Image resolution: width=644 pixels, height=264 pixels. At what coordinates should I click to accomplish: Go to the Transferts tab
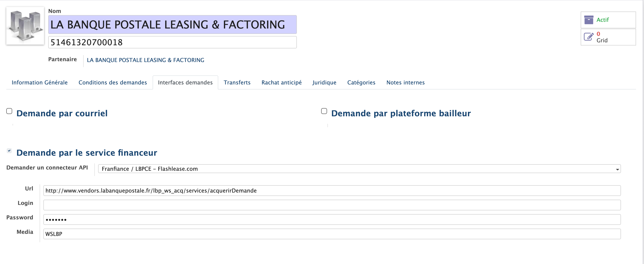tap(237, 82)
